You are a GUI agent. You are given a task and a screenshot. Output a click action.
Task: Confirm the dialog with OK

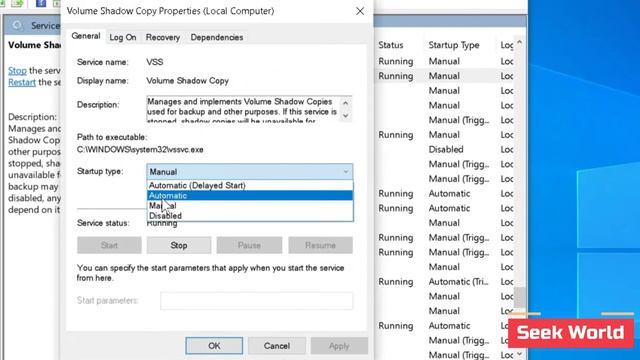pos(214,346)
